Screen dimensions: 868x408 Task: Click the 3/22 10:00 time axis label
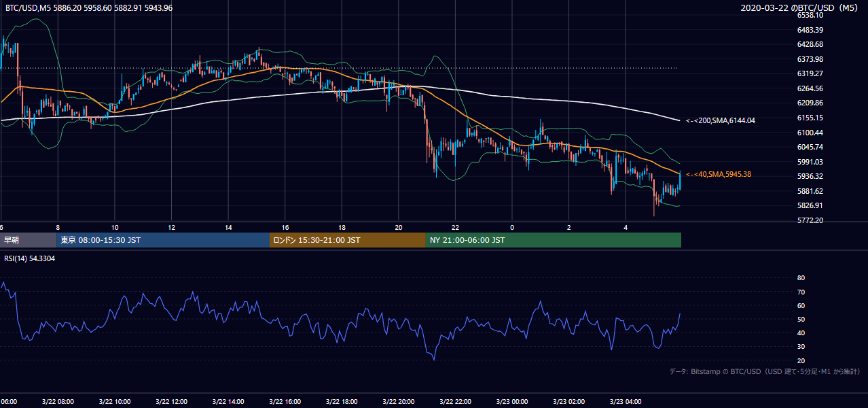pyautogui.click(x=115, y=402)
